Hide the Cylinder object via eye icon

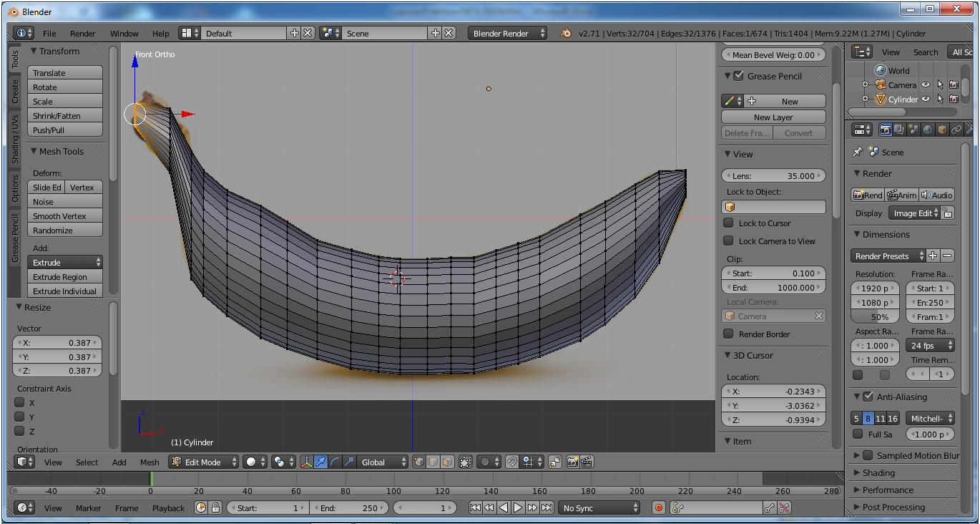[x=926, y=100]
